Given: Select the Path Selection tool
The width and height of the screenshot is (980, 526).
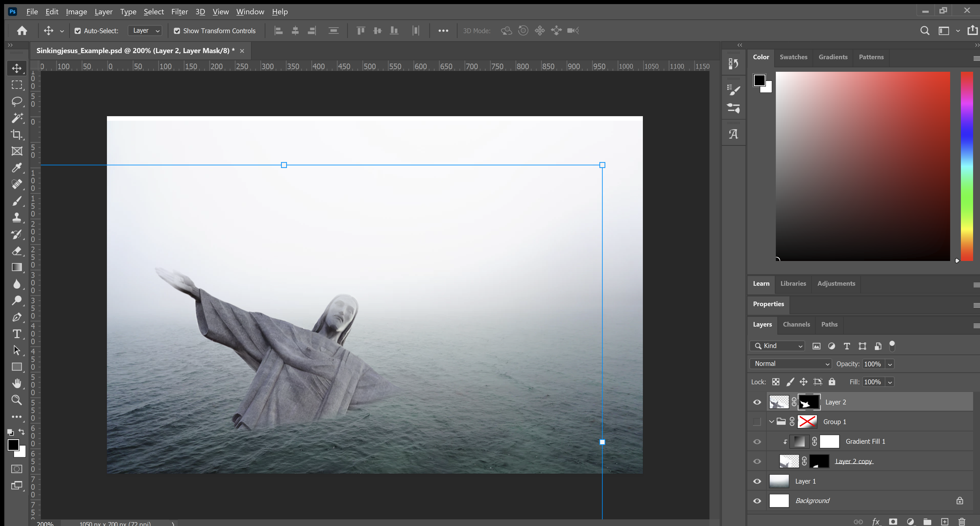Looking at the screenshot, I should click(x=17, y=350).
